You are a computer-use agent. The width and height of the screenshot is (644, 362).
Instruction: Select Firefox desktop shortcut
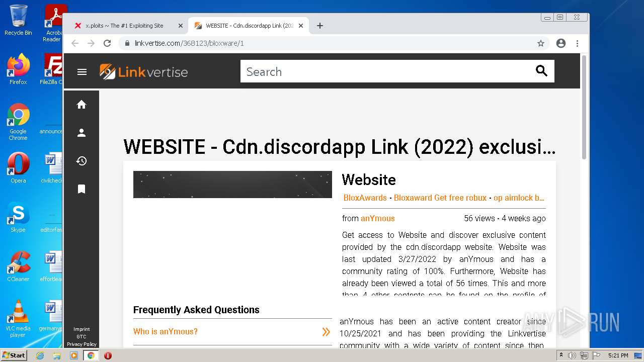click(18, 69)
